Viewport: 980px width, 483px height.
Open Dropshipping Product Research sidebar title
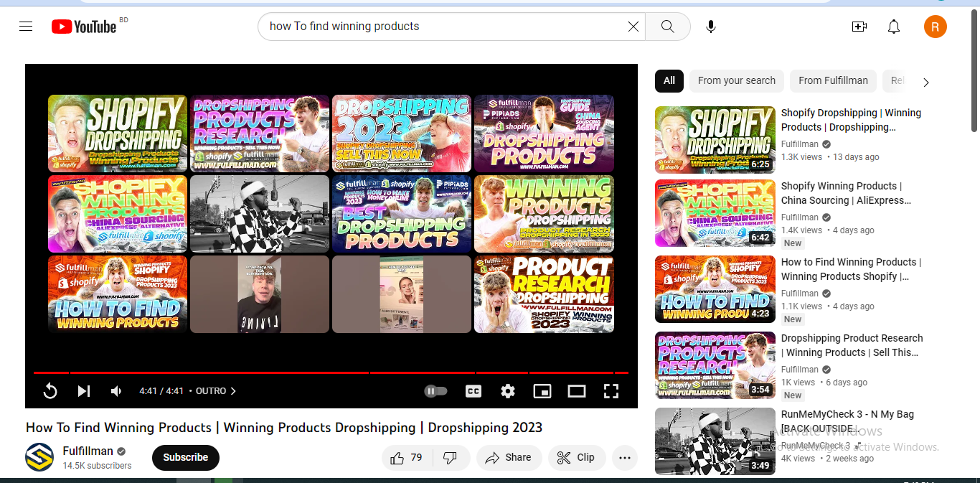[x=852, y=345]
